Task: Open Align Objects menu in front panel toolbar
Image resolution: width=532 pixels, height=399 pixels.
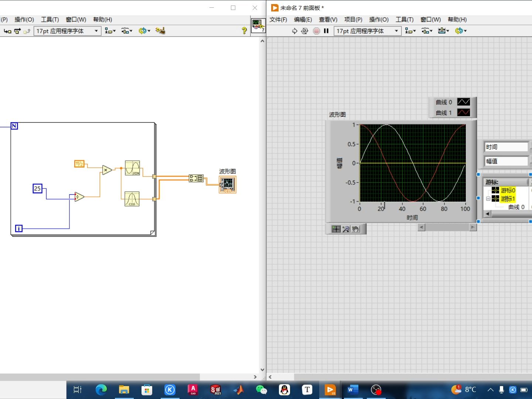Action: pyautogui.click(x=410, y=31)
